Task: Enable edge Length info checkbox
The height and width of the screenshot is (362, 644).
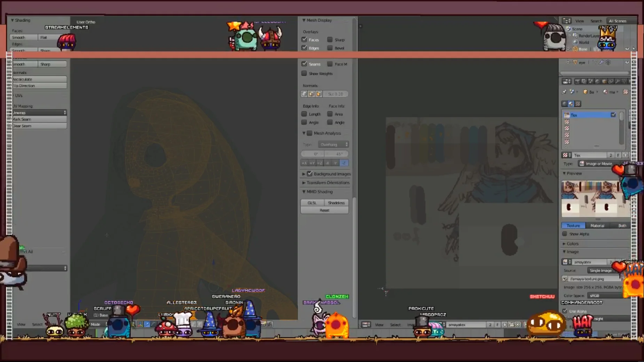Action: point(304,114)
